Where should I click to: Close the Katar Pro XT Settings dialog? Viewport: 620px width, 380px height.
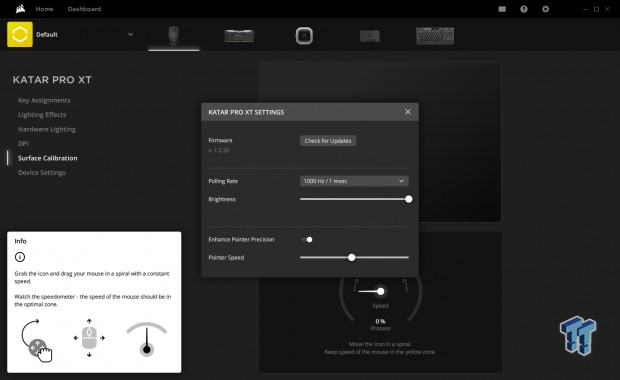click(408, 112)
